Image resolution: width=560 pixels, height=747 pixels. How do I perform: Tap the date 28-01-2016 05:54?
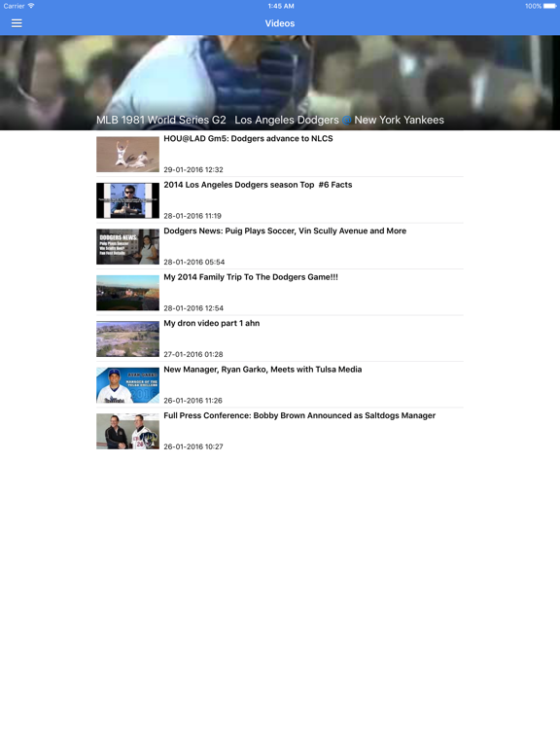(193, 262)
